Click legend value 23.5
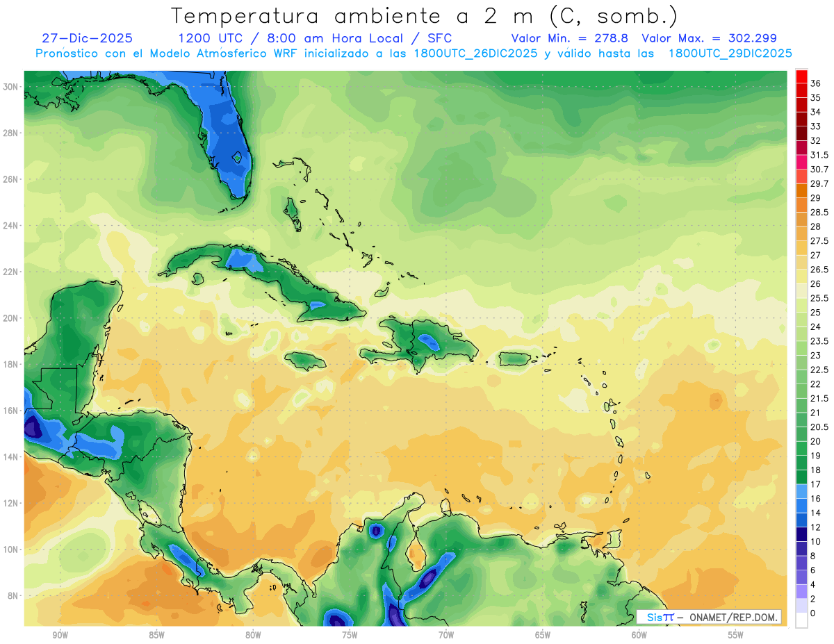 [x=819, y=341]
